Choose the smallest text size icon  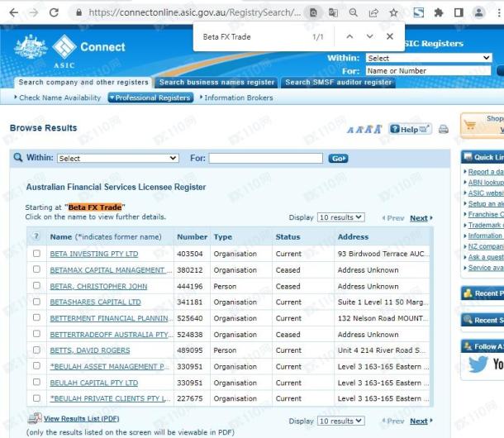350,130
